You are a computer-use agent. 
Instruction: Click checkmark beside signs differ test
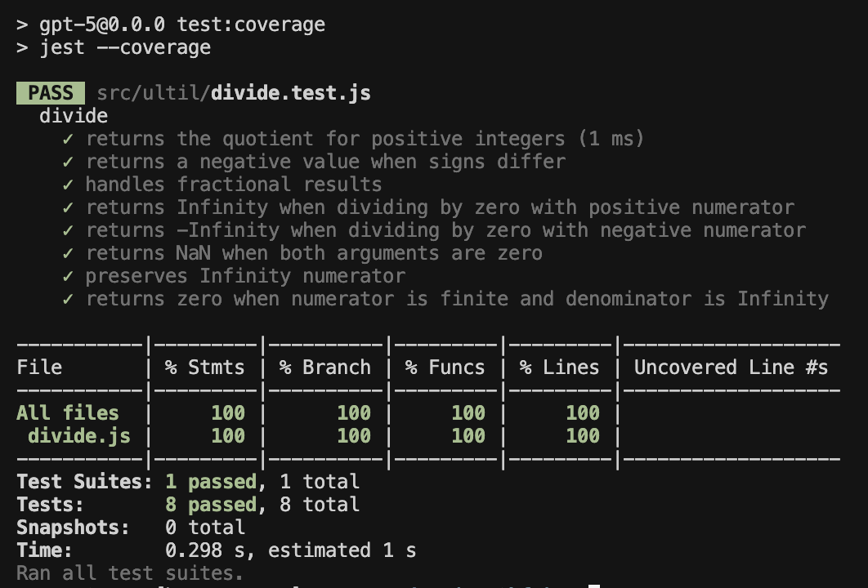click(68, 162)
